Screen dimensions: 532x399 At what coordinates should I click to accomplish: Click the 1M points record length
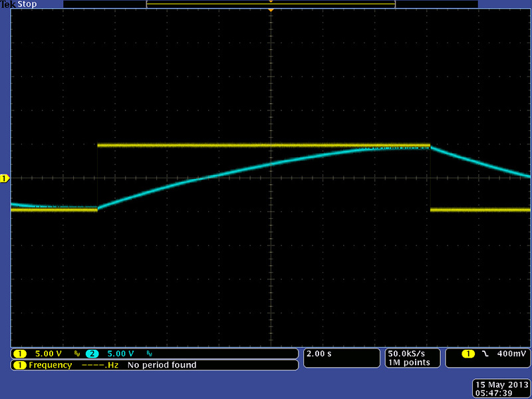pyautogui.click(x=406, y=362)
